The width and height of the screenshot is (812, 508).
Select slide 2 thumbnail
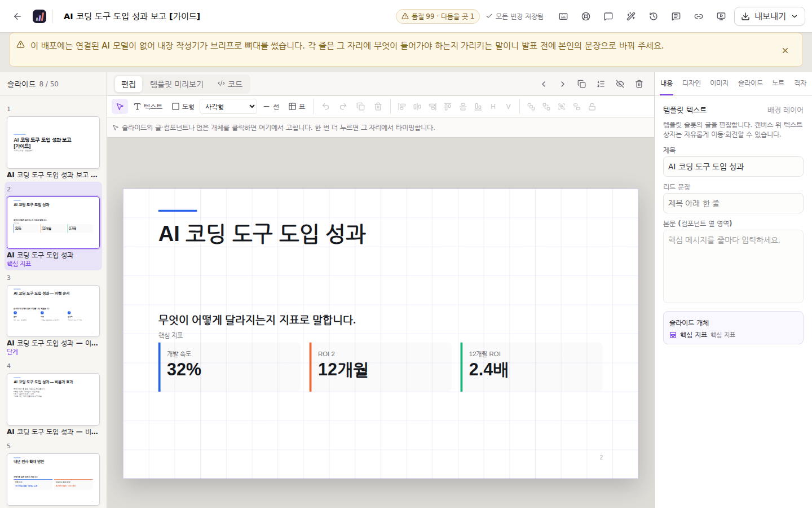point(53,222)
